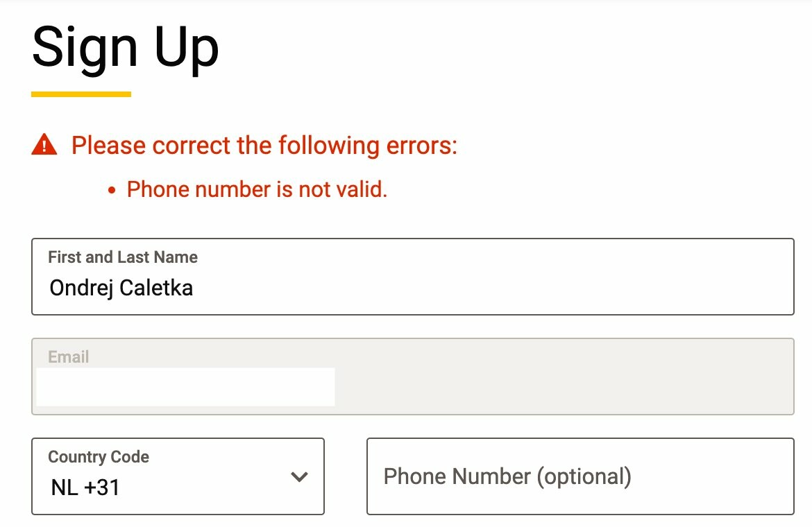Click "Please correct the following errors" message

pos(264,146)
